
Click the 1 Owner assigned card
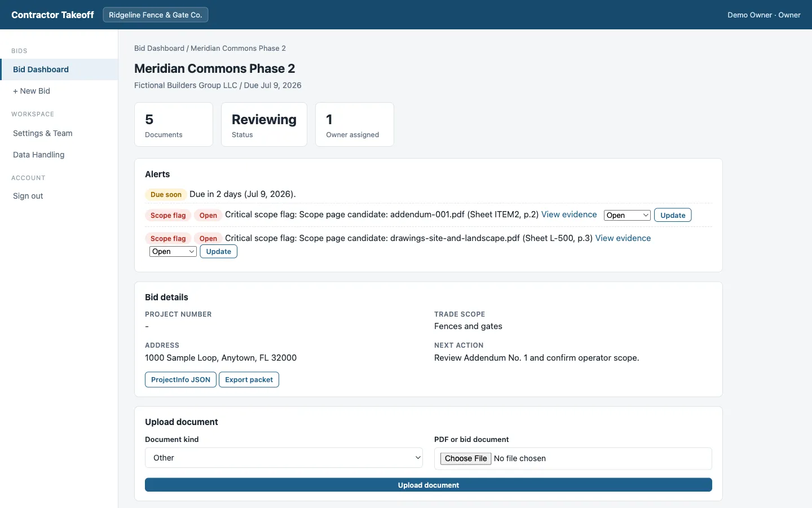[355, 124]
